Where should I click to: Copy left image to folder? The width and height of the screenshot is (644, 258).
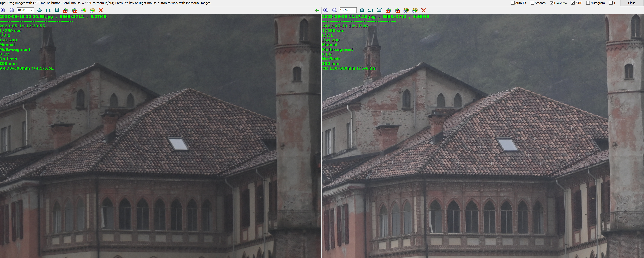(84, 10)
